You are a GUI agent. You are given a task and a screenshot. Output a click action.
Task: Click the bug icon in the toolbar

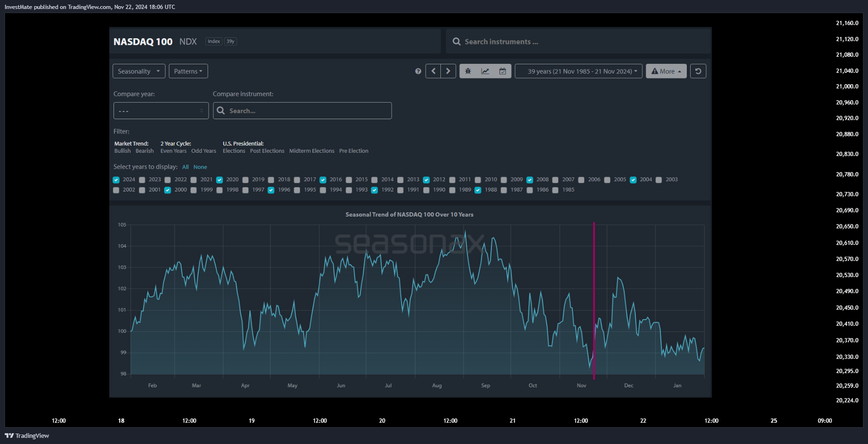pyautogui.click(x=468, y=71)
